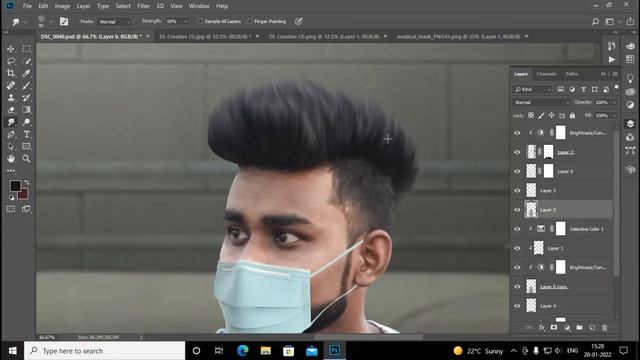
Task: Open Microsoft Edge from taskbar
Action: pos(242,351)
